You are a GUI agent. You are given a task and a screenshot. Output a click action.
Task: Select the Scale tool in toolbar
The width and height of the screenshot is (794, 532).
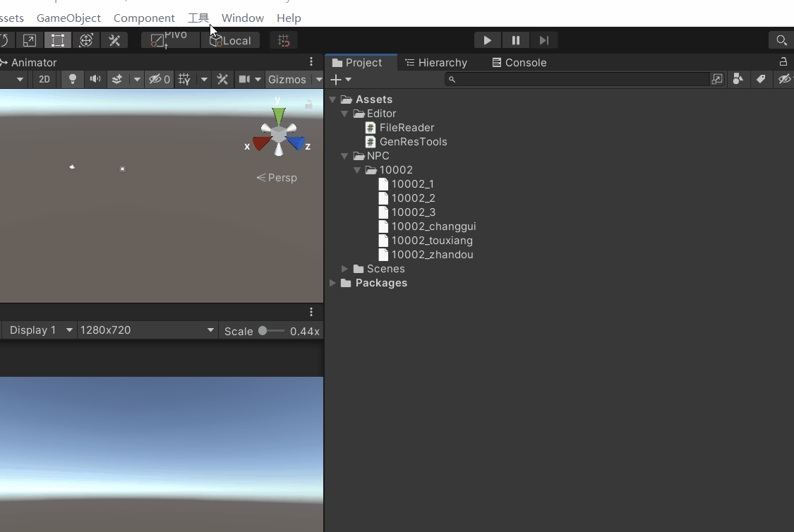30,40
